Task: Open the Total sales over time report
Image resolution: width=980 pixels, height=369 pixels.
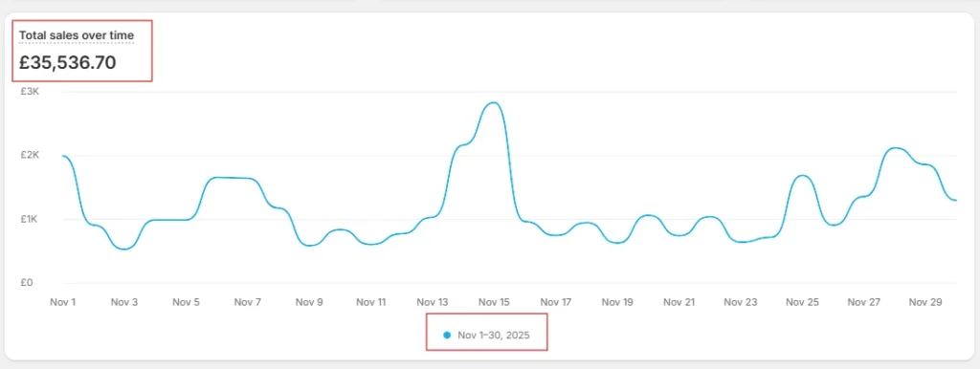Action: point(77,35)
